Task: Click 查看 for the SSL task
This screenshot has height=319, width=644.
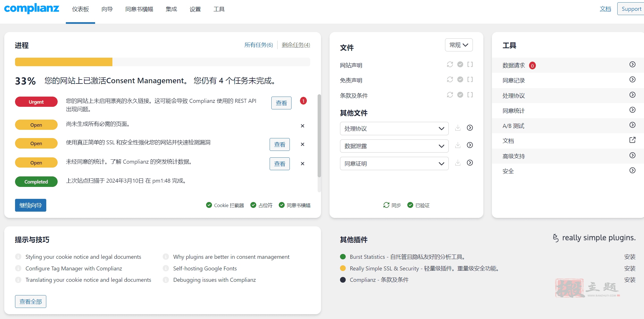Action: coord(280,145)
